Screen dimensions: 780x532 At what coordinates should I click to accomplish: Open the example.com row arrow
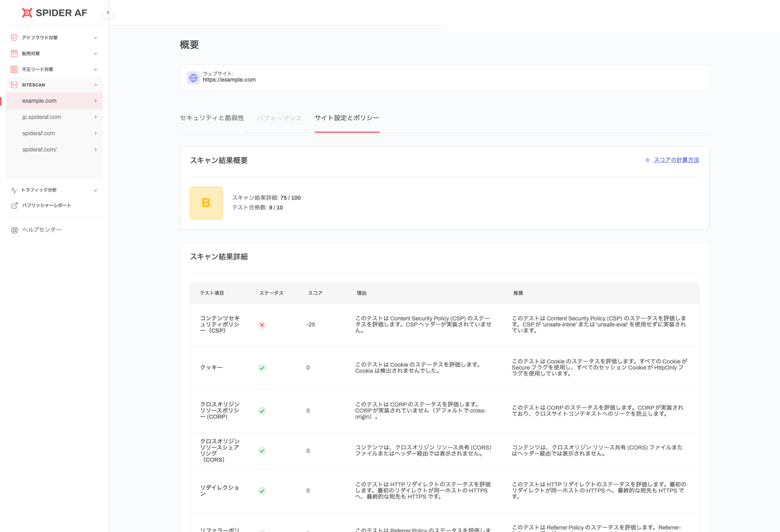[96, 101]
